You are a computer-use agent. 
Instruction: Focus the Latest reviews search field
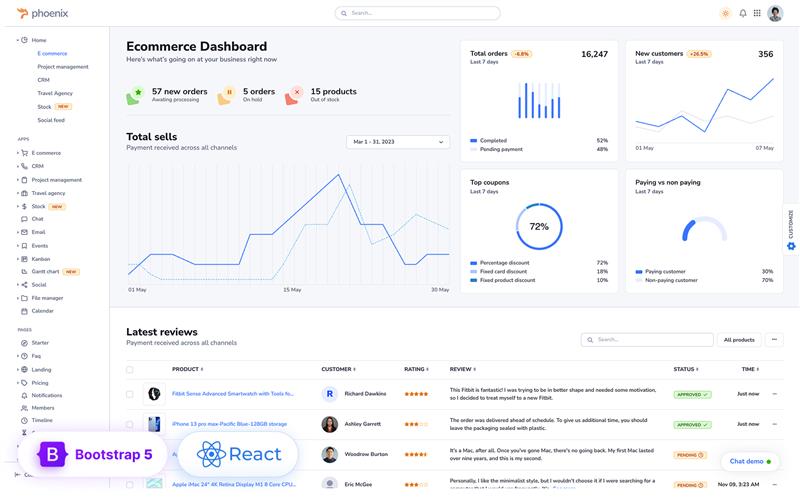click(647, 340)
